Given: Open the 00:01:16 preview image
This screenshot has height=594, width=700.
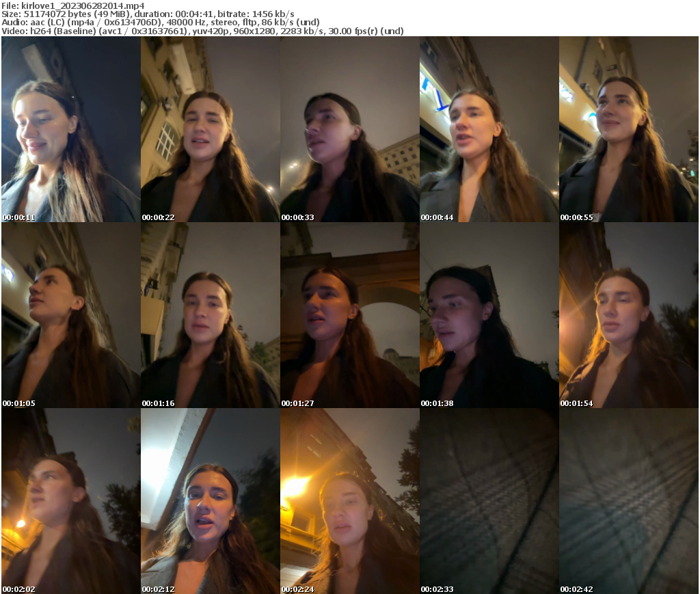Looking at the screenshot, I should 208,315.
